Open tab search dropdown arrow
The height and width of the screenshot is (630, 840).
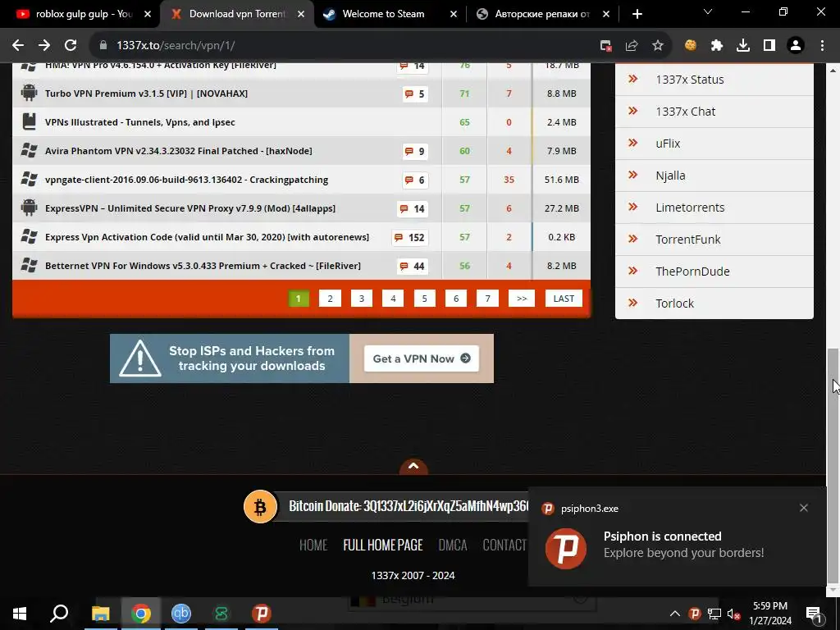[x=708, y=11]
